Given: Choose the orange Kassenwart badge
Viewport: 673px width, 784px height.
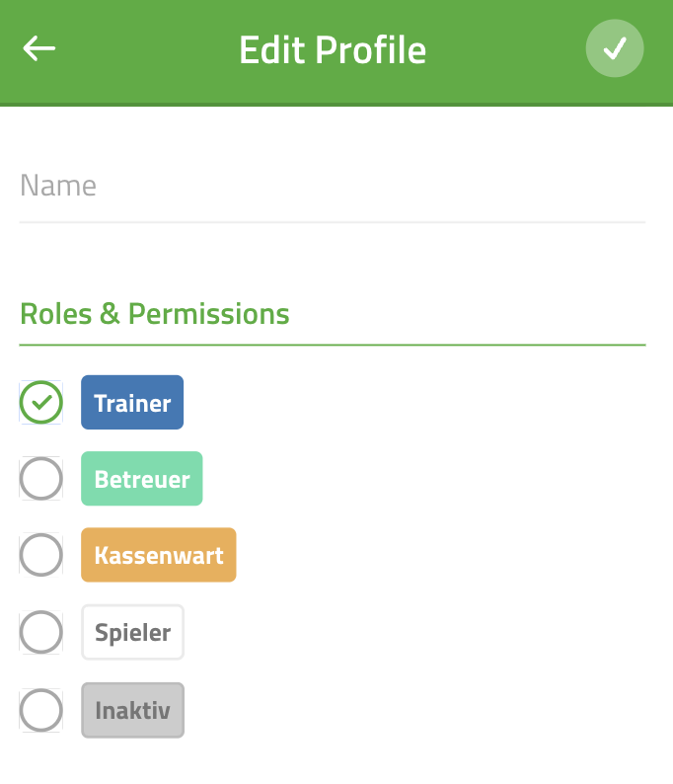Looking at the screenshot, I should 159,555.
